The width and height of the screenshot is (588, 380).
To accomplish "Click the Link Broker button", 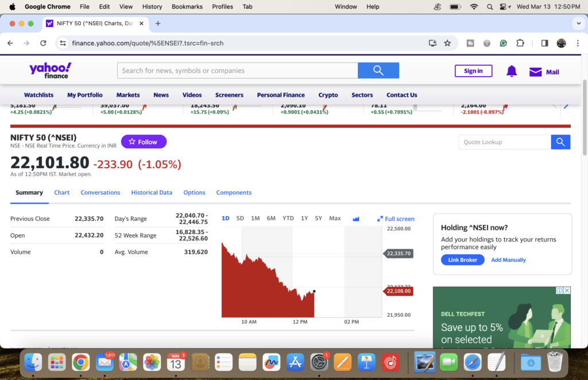I will pyautogui.click(x=462, y=259).
